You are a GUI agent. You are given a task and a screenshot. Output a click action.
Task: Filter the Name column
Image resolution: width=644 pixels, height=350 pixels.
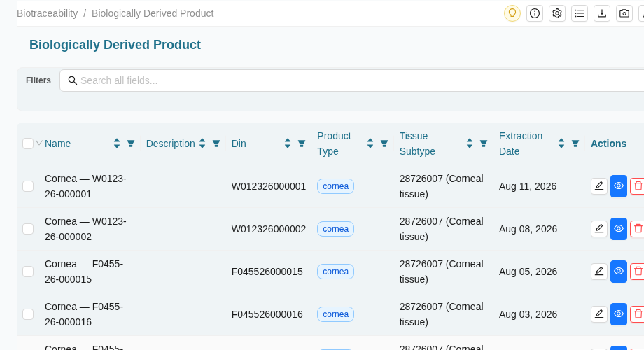131,143
